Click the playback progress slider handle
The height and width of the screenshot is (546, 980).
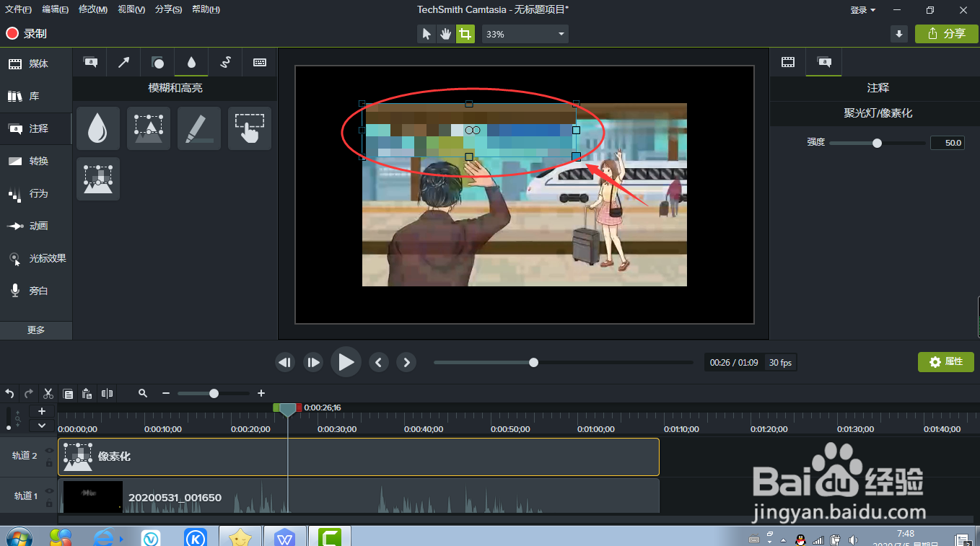pyautogui.click(x=533, y=362)
